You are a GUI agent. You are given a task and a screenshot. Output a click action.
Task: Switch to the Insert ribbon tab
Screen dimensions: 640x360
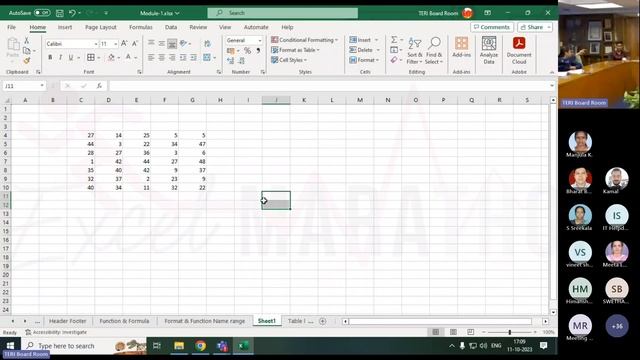click(x=65, y=27)
